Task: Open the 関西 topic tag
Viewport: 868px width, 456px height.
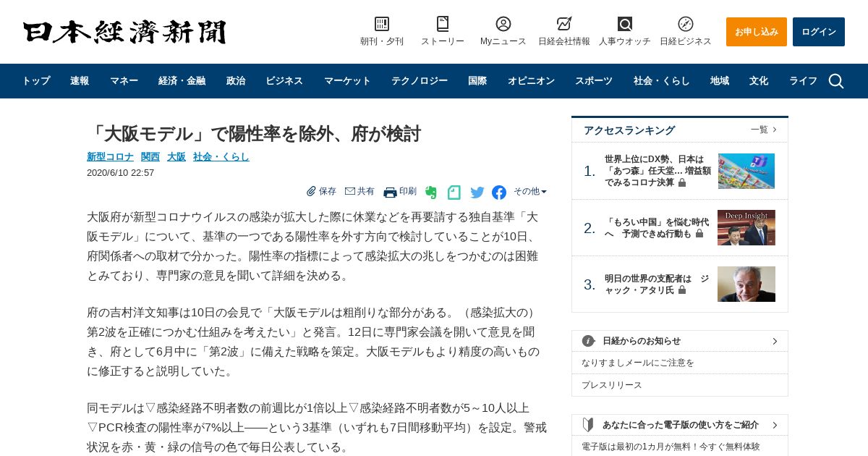Action: (150, 156)
